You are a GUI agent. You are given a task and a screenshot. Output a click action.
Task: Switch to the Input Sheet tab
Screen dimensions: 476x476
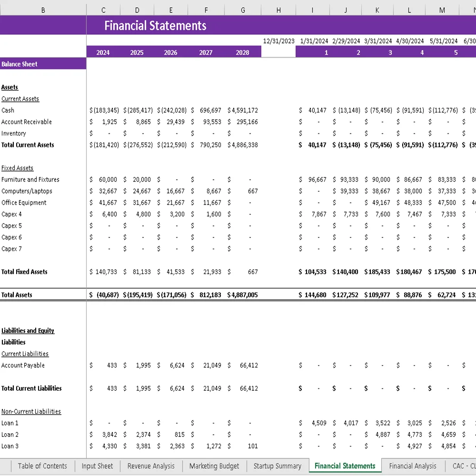pos(97,466)
